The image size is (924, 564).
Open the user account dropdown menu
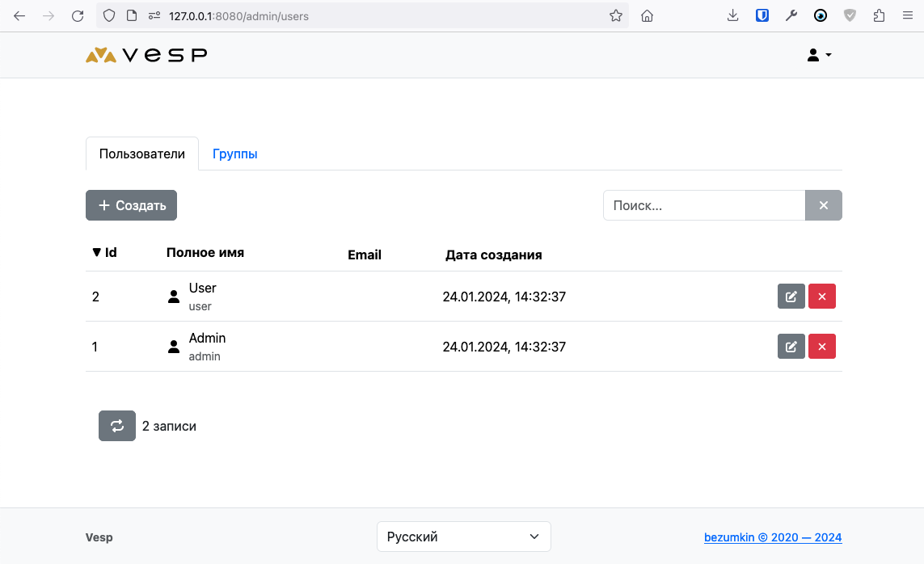point(819,55)
